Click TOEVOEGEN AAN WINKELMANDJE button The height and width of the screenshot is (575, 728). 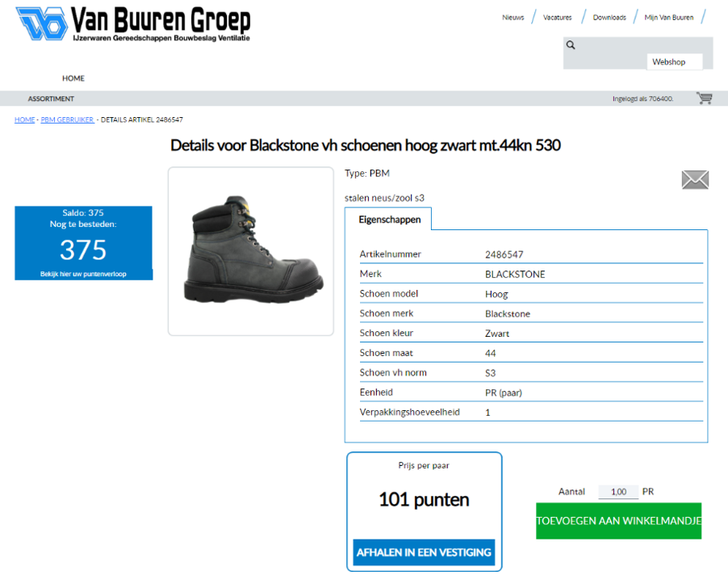click(619, 521)
